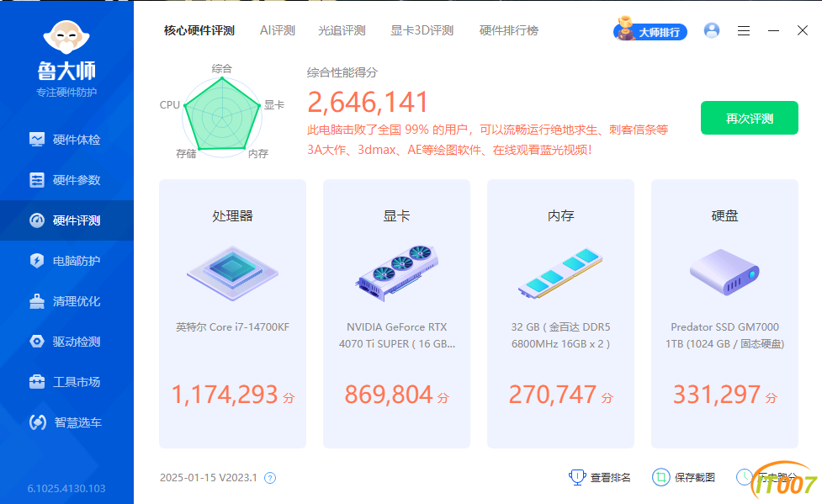Switch to the 显卡3D评测 tab
Viewport: 822px width, 504px height.
click(422, 30)
